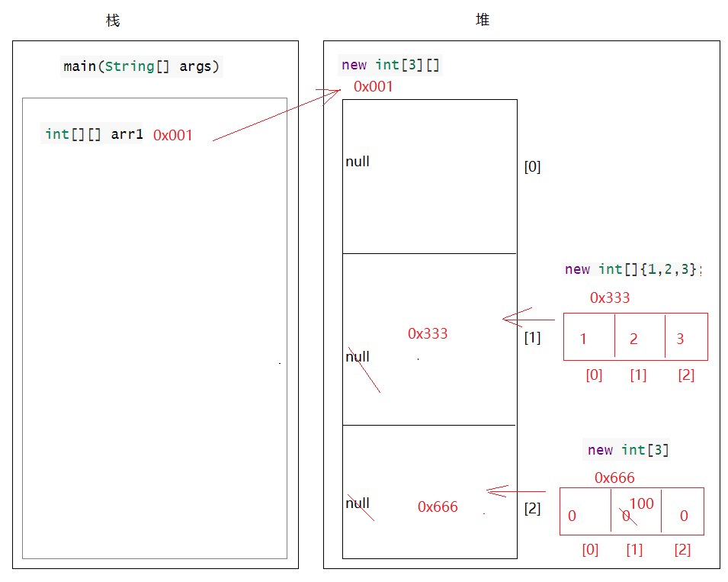Select the new int[]{1,2,3} code label
Viewport: 728px width, 582px height.
click(x=631, y=269)
